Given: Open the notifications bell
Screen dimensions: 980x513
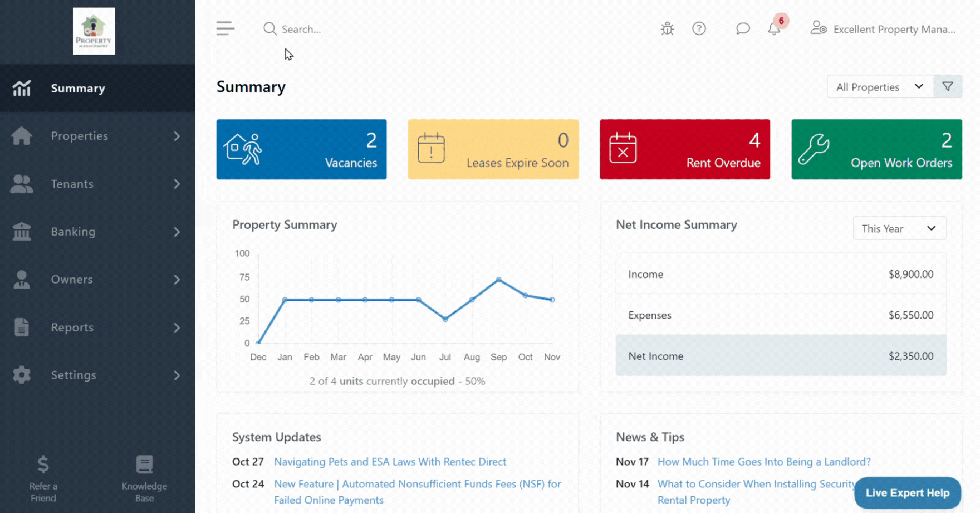Looking at the screenshot, I should tap(774, 29).
